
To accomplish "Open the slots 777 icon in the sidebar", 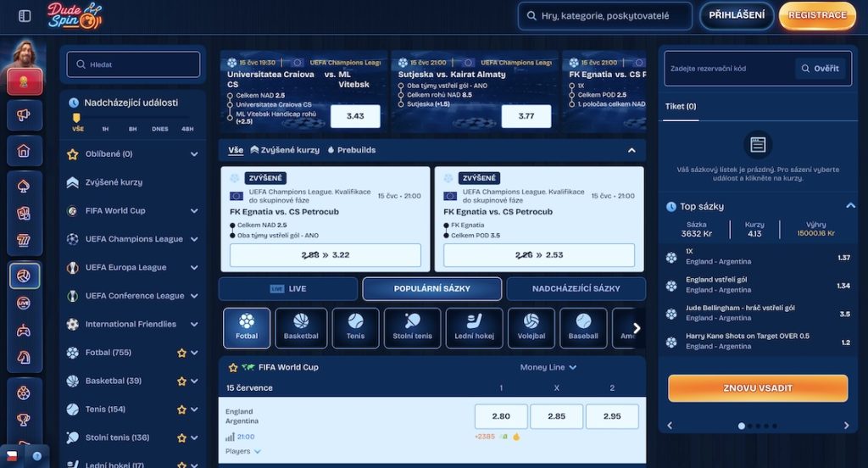I will pyautogui.click(x=24, y=241).
